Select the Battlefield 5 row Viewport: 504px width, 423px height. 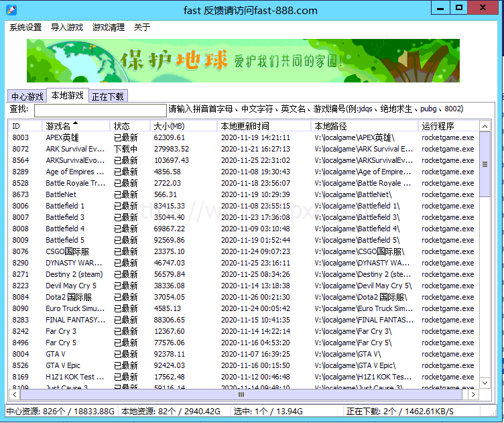[x=244, y=241]
